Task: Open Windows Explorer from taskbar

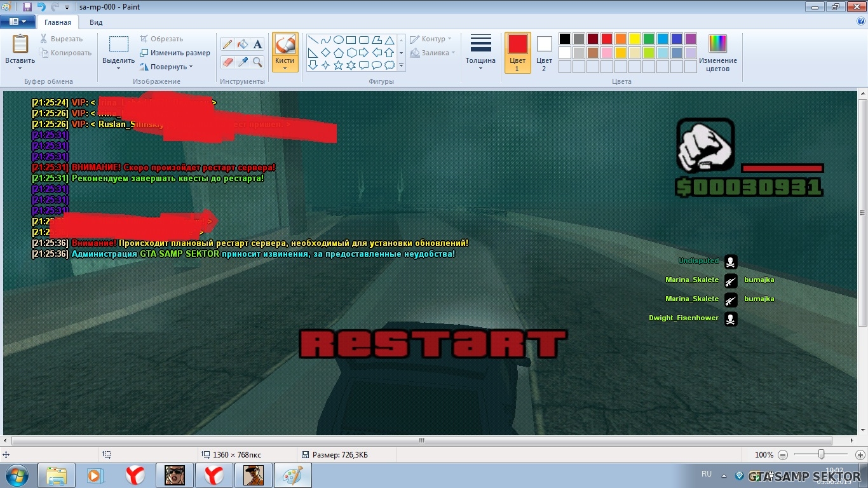Action: click(57, 475)
